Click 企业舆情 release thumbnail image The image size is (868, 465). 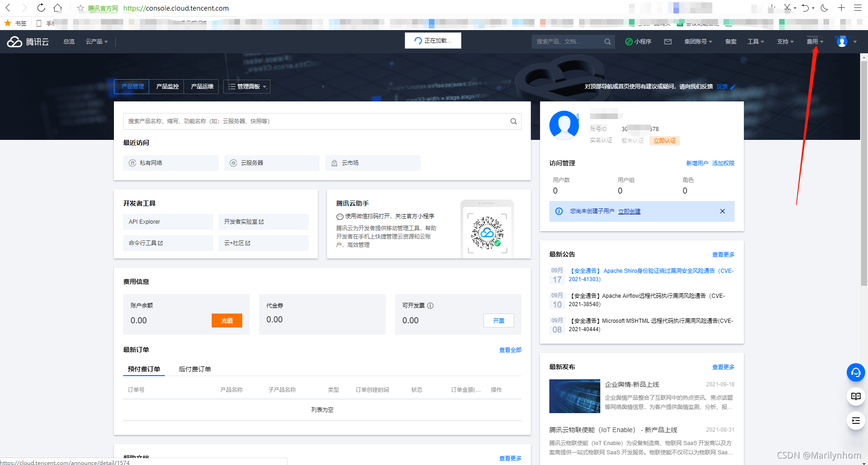click(575, 396)
